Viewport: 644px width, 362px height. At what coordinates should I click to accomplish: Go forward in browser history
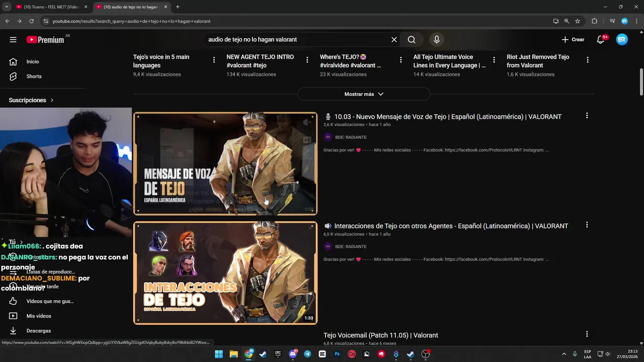coord(19,21)
